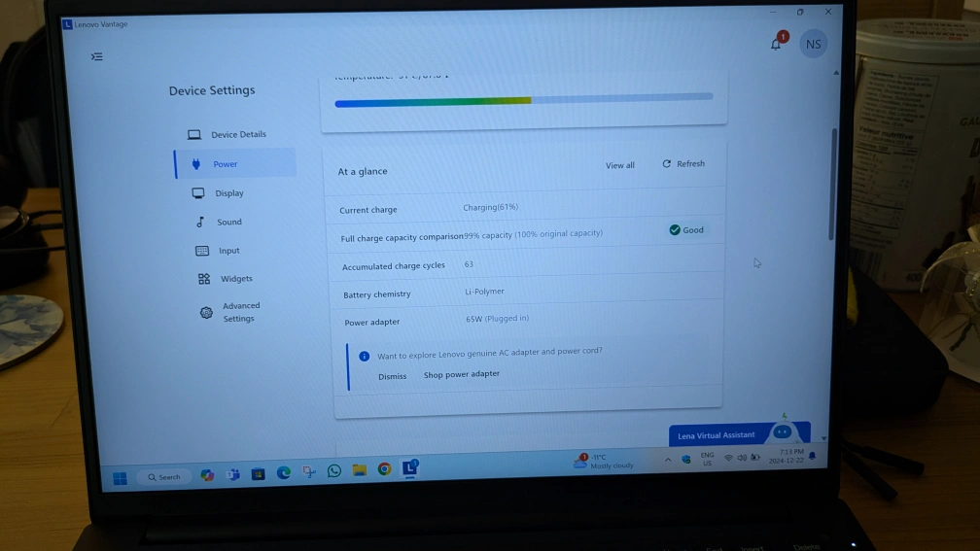Dismiss the power adapter suggestion
The image size is (980, 551).
tap(393, 376)
